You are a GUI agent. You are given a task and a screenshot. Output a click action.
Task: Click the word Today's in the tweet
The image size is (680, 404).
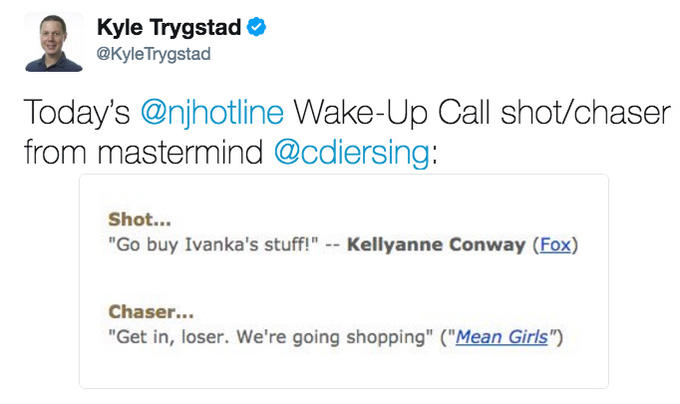[x=77, y=113]
